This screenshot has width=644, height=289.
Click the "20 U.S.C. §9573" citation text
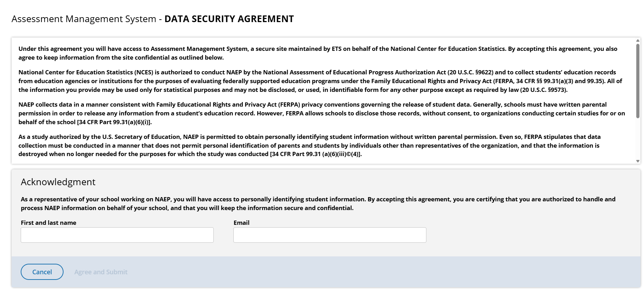(544, 90)
